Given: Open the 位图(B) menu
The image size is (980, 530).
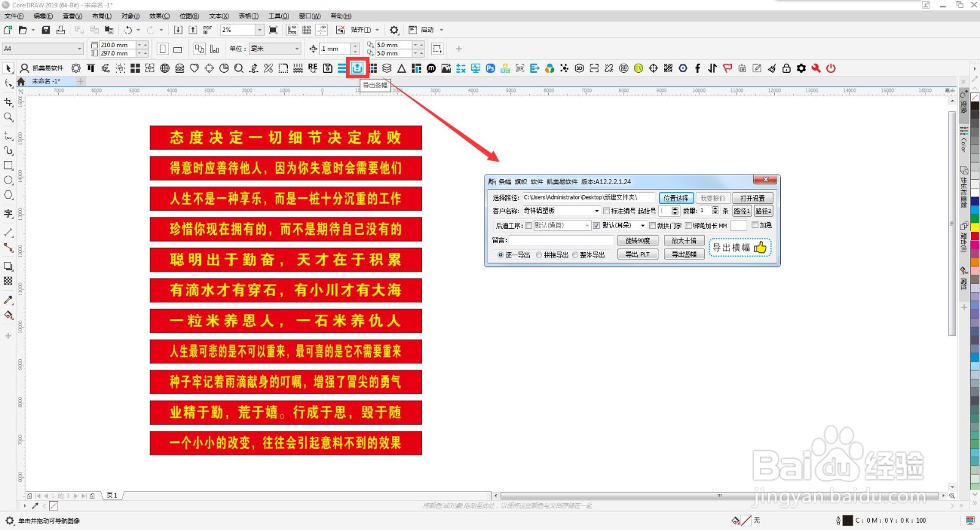Looking at the screenshot, I should point(189,16).
